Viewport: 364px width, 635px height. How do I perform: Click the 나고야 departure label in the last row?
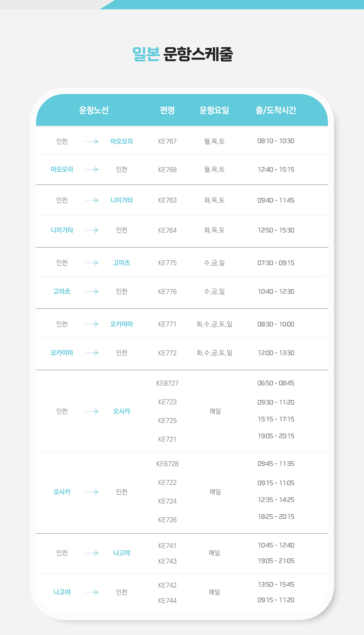pos(62,592)
